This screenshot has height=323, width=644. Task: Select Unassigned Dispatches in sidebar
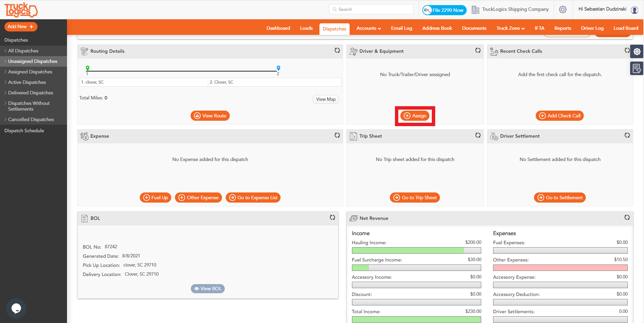coord(34,61)
